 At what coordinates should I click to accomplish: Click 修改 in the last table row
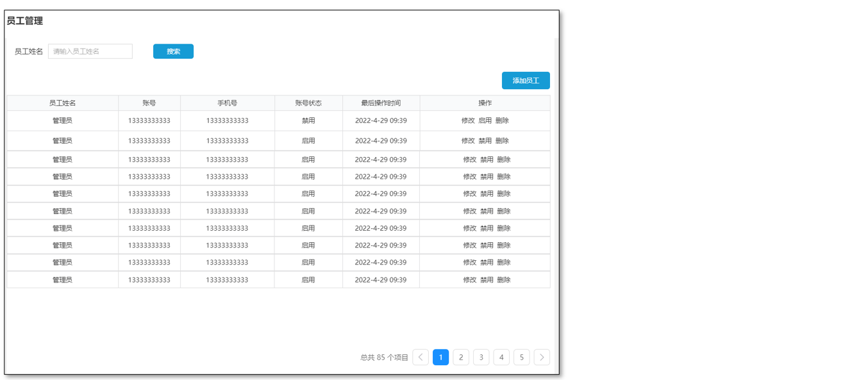tap(470, 280)
